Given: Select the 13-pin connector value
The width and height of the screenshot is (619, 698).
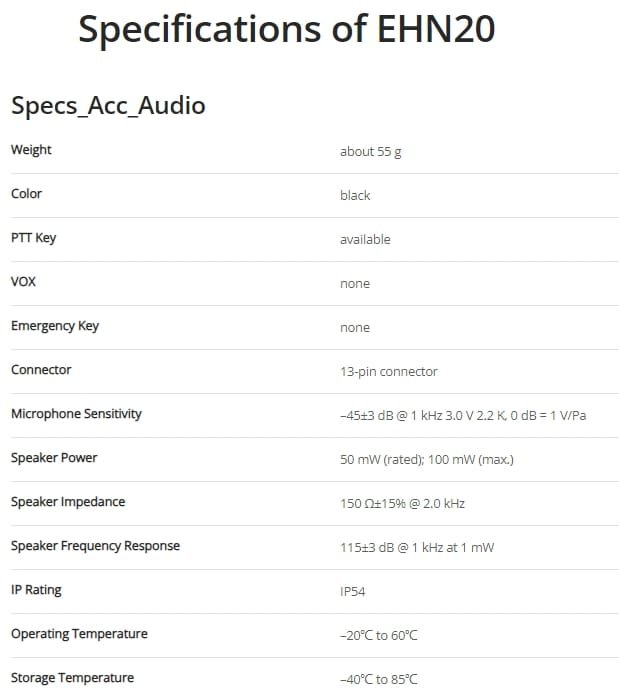Looking at the screenshot, I should (x=388, y=372).
